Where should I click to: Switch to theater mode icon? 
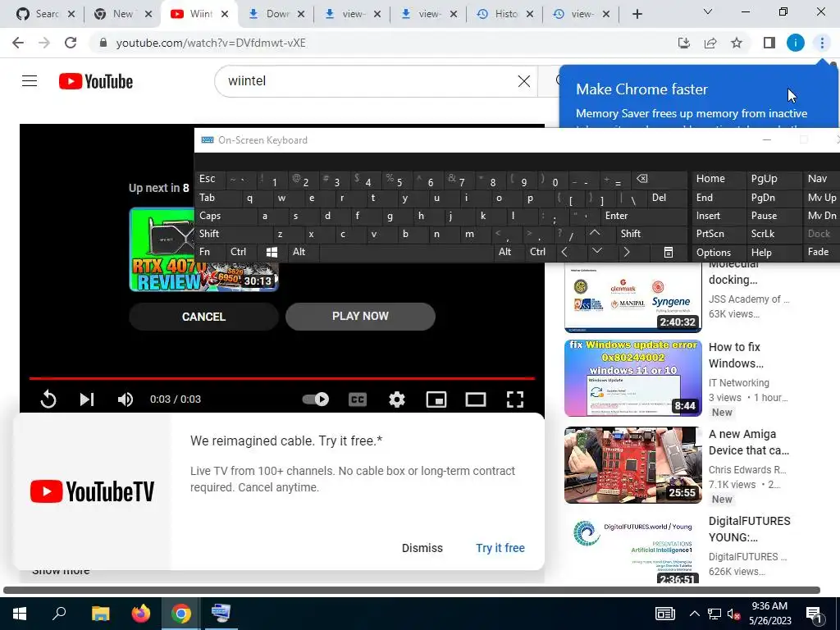pos(476,399)
